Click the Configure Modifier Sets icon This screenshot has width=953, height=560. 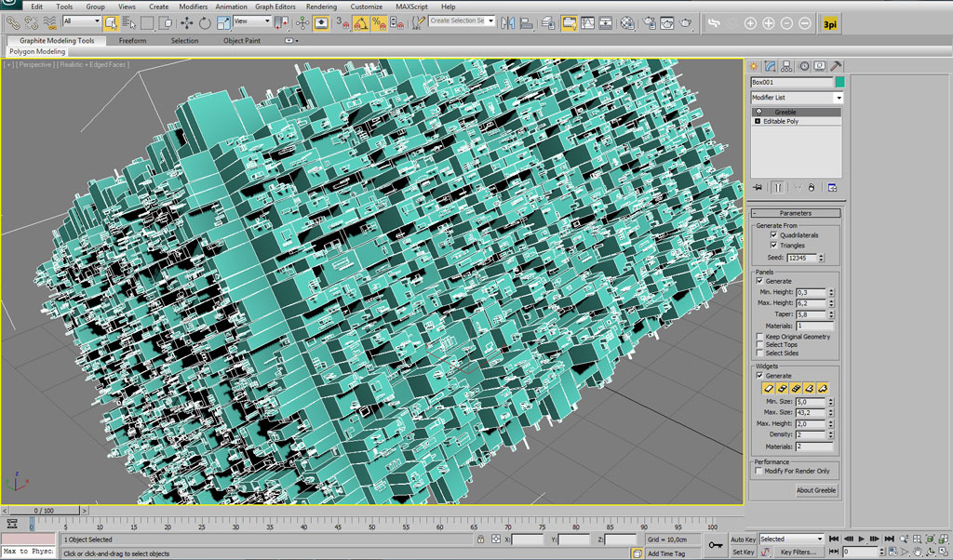pos(832,187)
